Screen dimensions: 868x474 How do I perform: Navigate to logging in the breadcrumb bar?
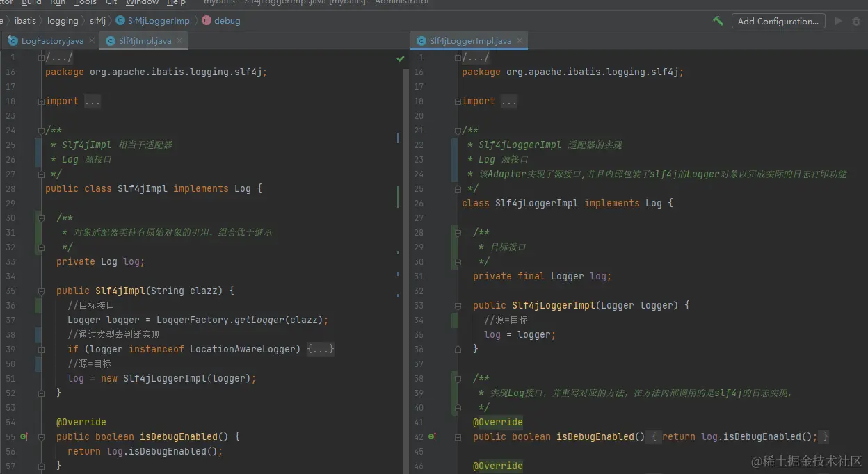click(x=63, y=21)
